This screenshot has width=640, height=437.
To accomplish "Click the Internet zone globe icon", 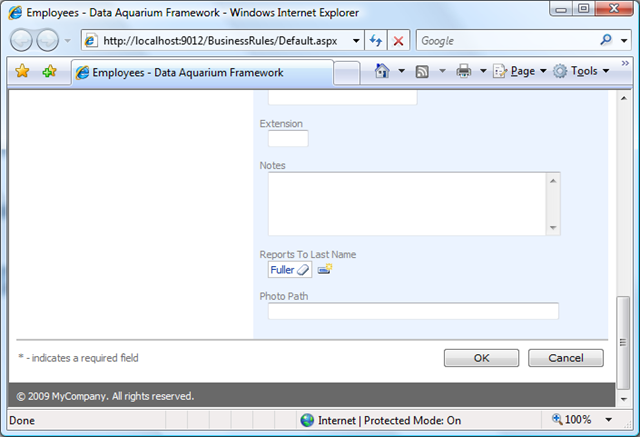I will point(307,420).
